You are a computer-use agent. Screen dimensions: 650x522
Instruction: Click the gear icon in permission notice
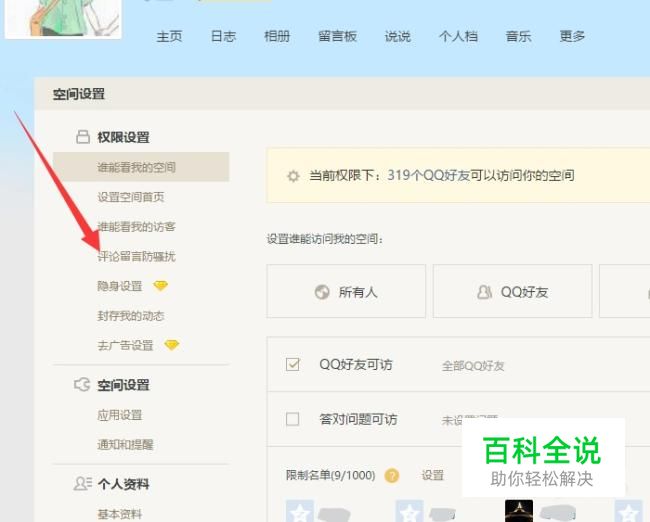tap(293, 176)
